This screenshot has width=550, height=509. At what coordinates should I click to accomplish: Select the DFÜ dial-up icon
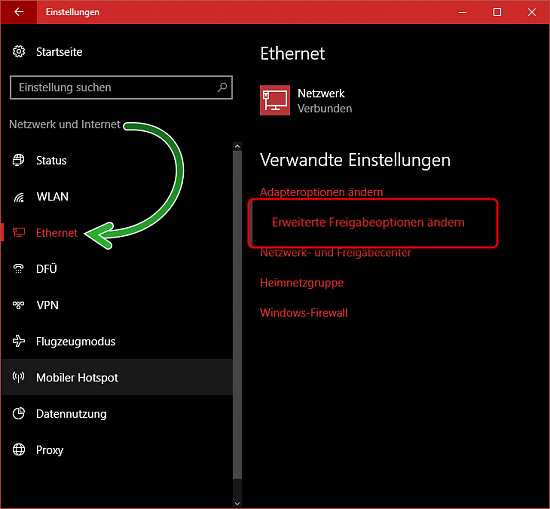19,269
